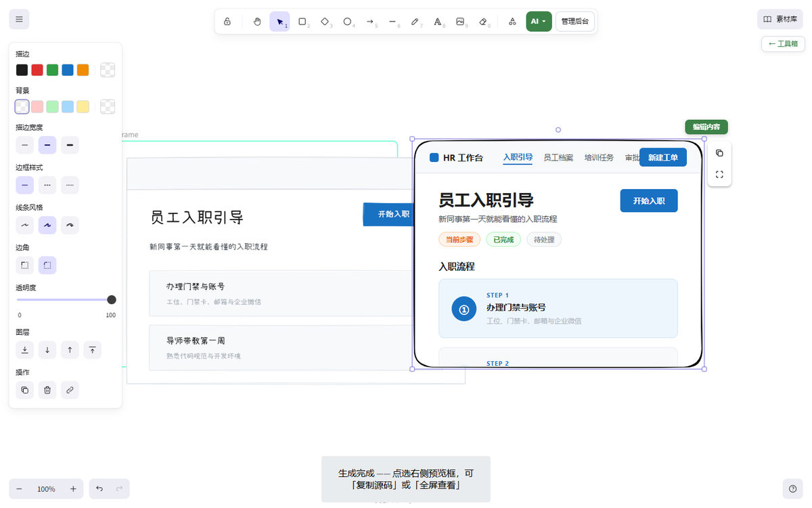Reset zoom at 100% label

[x=46, y=489]
